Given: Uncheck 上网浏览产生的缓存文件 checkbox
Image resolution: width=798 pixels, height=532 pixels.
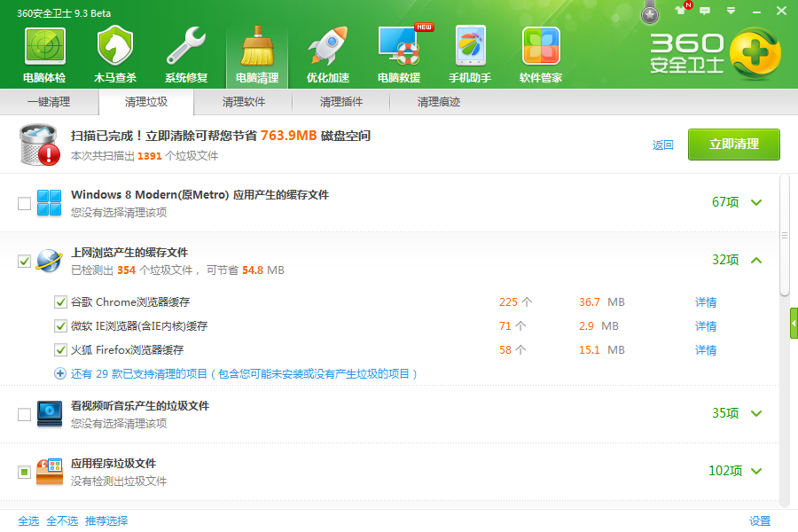Looking at the screenshot, I should pos(24,262).
